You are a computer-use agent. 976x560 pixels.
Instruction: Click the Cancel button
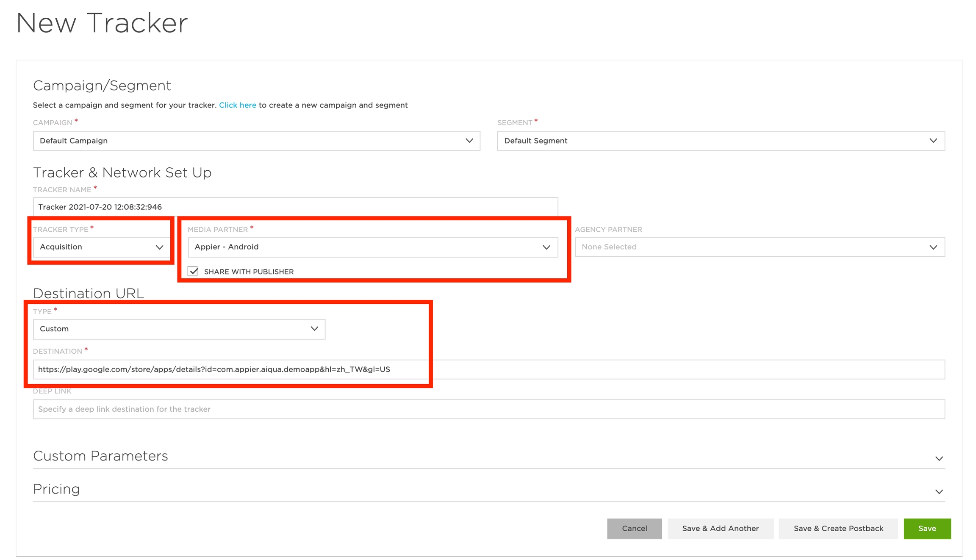pos(634,529)
